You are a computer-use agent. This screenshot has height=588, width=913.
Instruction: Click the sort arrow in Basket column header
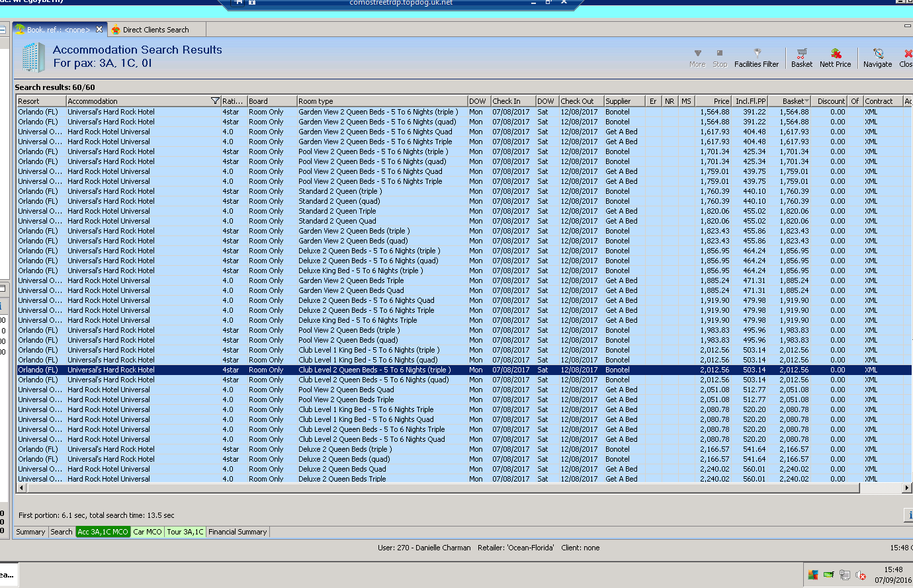(806, 101)
